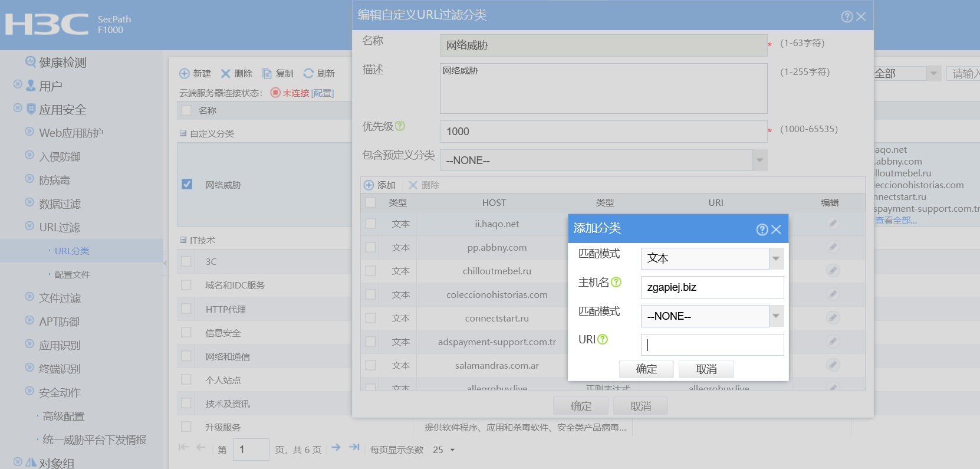980x469 pixels.
Task: Click the 刷新 refresh icon in toolbar
Action: click(308, 73)
